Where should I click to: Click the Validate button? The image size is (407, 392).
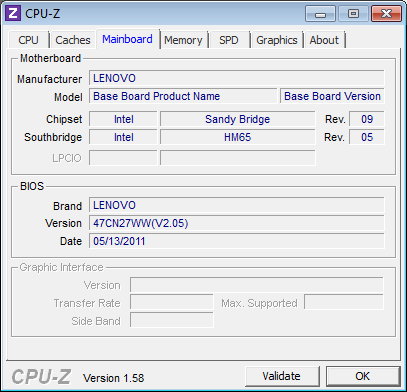tap(282, 376)
